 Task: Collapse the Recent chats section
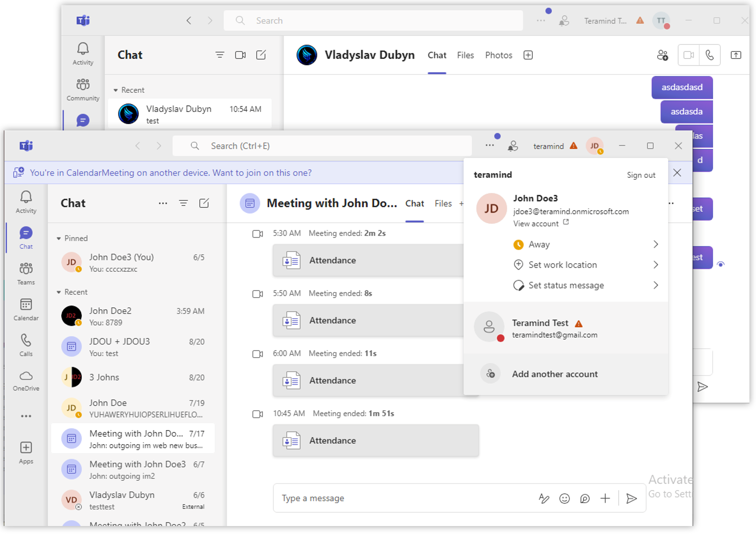click(59, 293)
